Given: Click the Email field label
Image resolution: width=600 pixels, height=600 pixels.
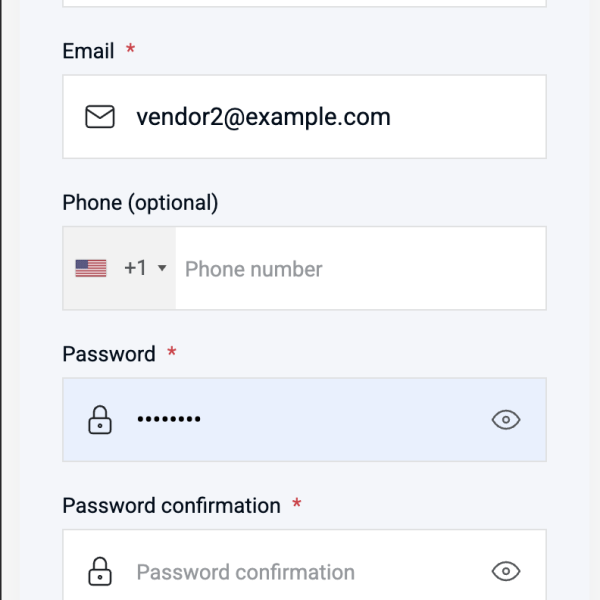Looking at the screenshot, I should coord(88,51).
